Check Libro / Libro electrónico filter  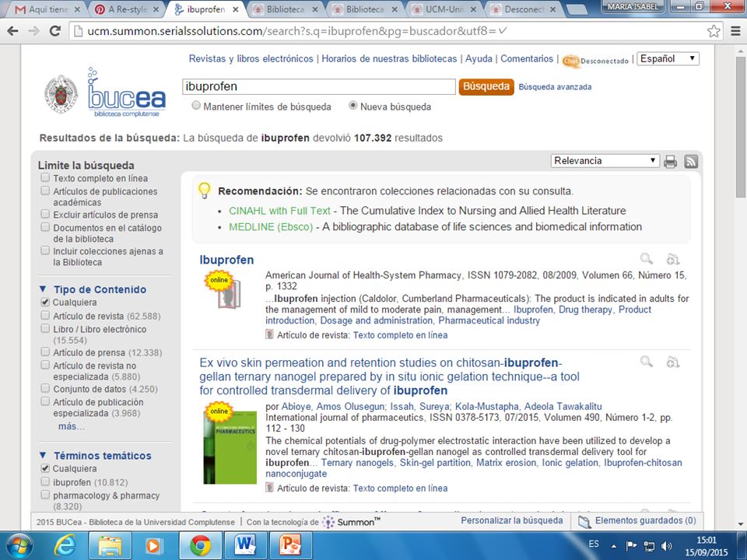(x=45, y=328)
